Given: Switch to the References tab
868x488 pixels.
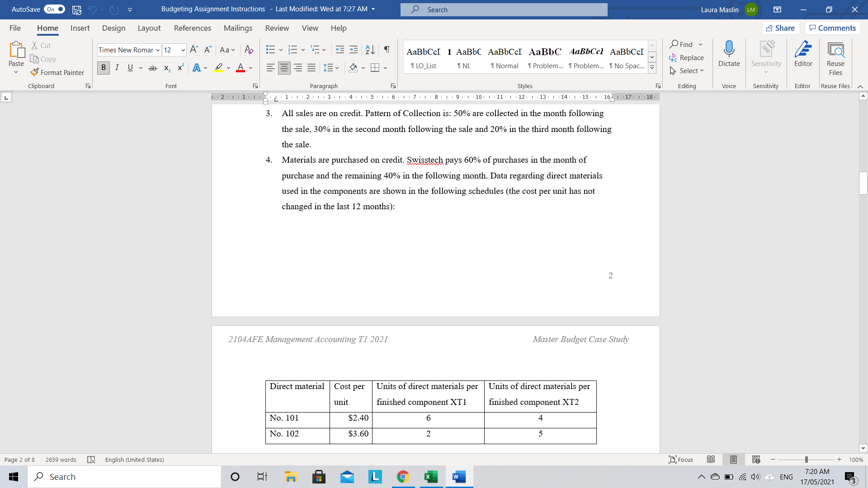Looking at the screenshot, I should [193, 28].
